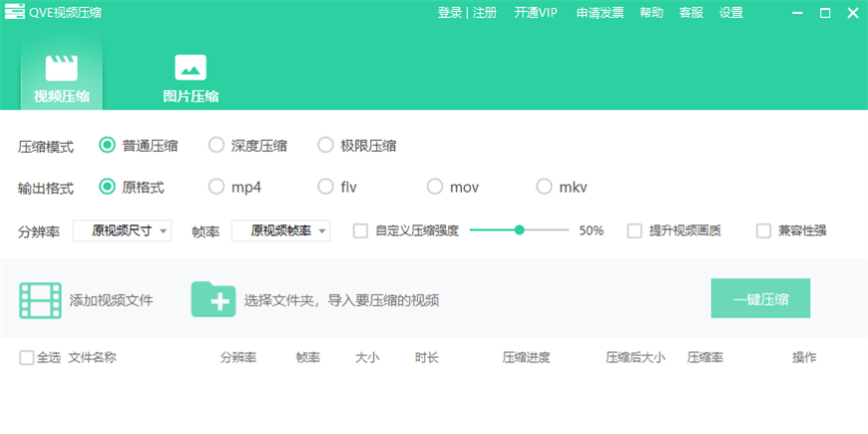The height and width of the screenshot is (434, 868).
Task: Minimize the QVE window
Action: (x=796, y=13)
